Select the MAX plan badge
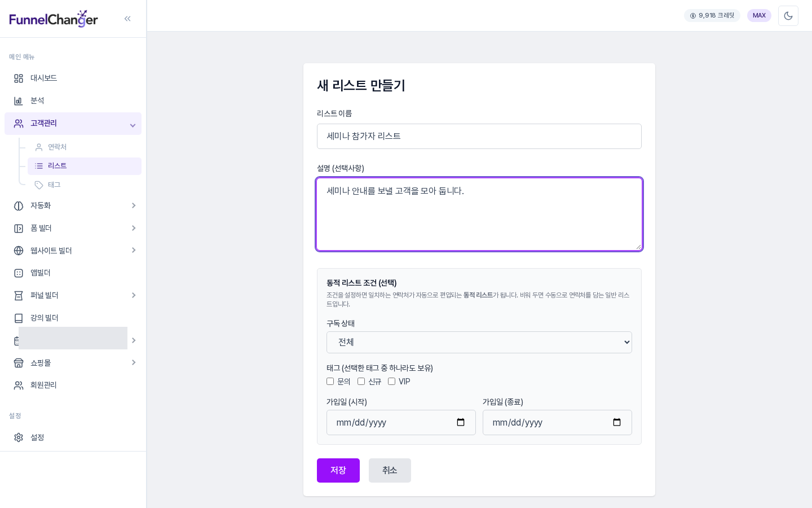The height and width of the screenshot is (508, 812). pyautogui.click(x=759, y=16)
